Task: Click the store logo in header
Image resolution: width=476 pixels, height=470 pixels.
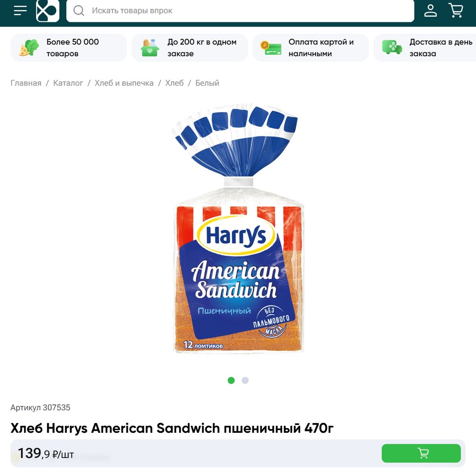Action: click(x=48, y=11)
